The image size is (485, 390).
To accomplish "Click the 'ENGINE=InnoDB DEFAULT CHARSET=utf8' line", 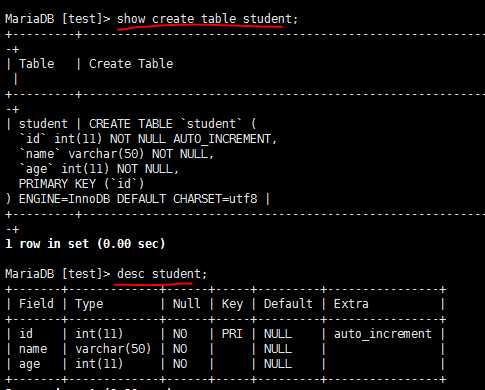I will (138, 199).
